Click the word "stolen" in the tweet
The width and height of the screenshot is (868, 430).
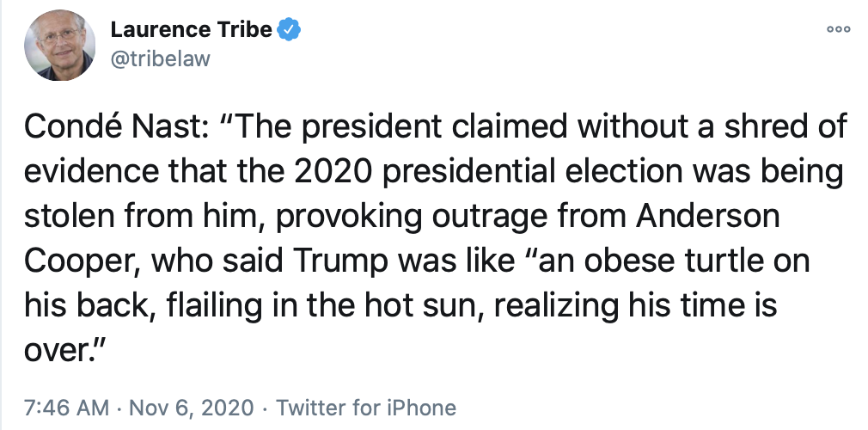[x=66, y=216]
